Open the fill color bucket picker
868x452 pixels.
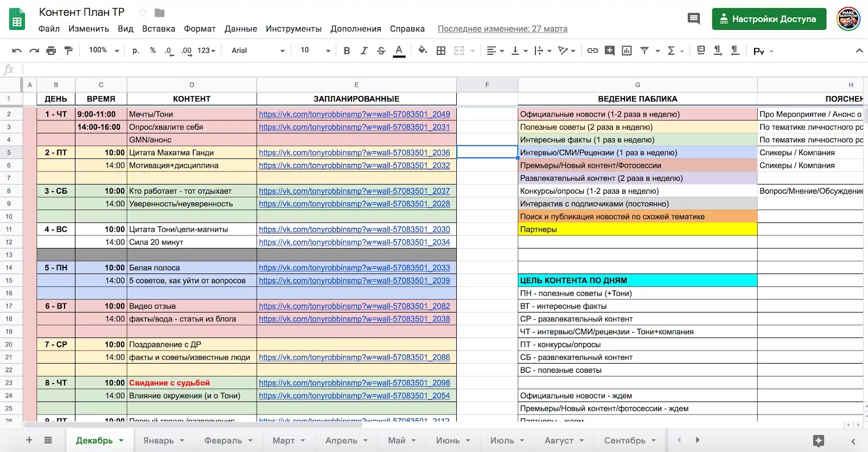(423, 50)
